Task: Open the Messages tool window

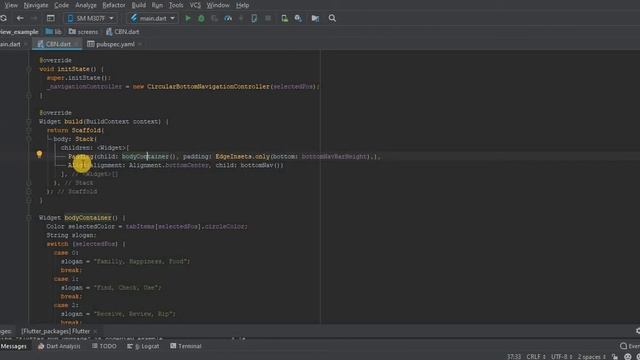Action: pos(13,346)
